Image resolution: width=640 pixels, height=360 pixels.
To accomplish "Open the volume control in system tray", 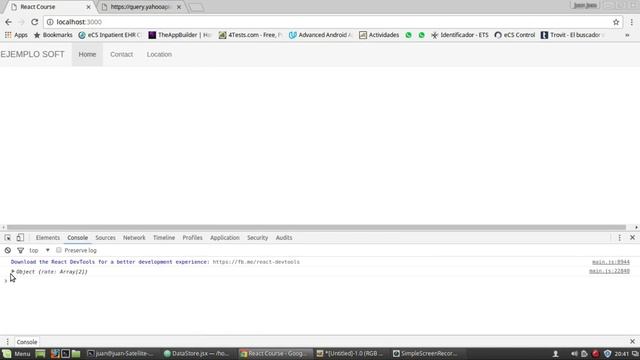I will [x=574, y=353].
